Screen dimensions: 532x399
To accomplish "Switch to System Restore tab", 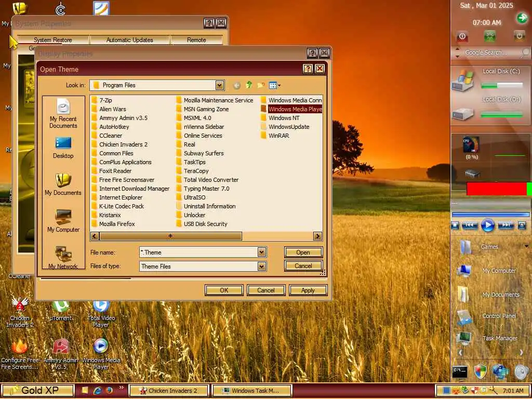I will click(53, 39).
